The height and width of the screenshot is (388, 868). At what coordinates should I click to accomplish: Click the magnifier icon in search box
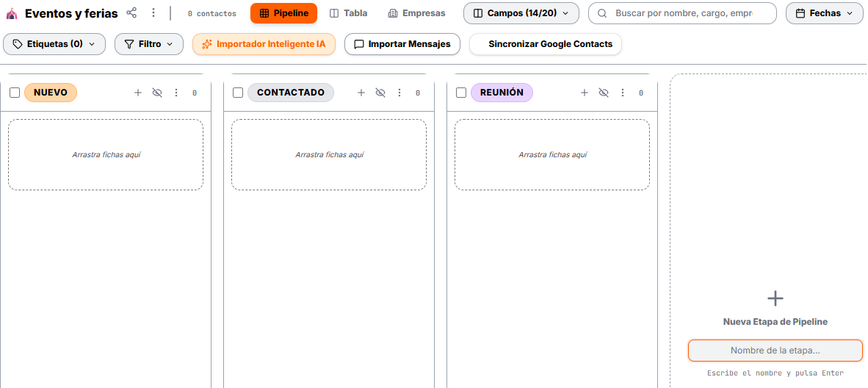602,13
